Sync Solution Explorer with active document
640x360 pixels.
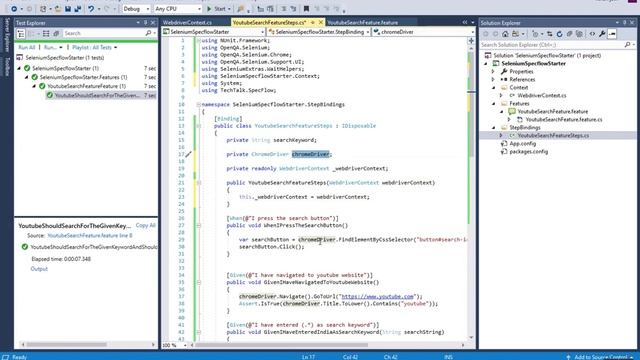pyautogui.click(x=550, y=34)
